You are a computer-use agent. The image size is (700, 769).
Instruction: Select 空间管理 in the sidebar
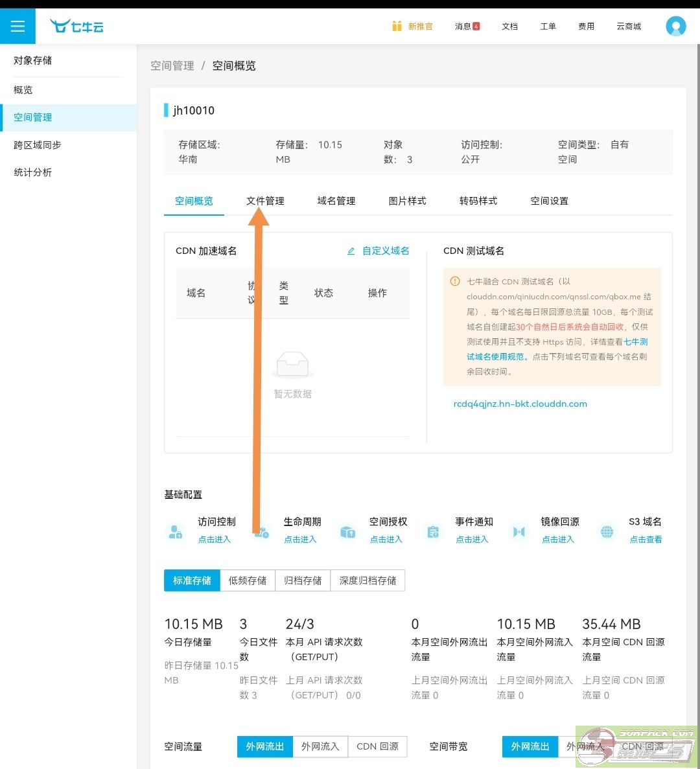tap(69, 117)
